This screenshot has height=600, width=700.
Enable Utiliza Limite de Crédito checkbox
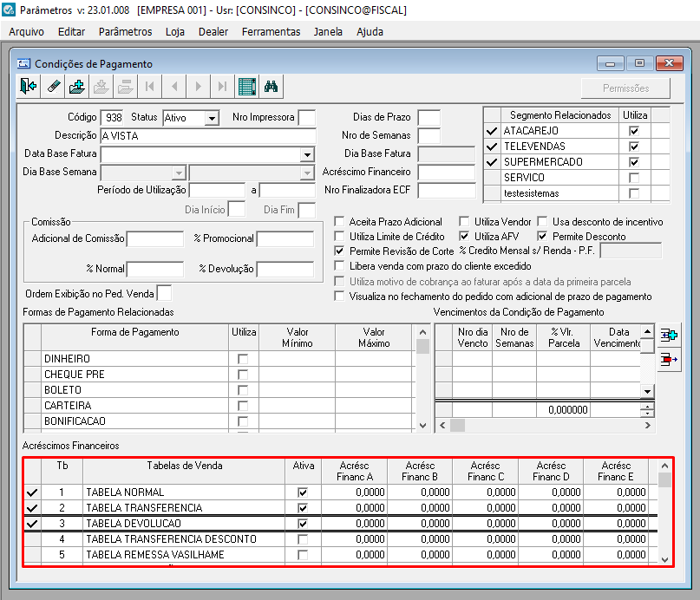(339, 236)
